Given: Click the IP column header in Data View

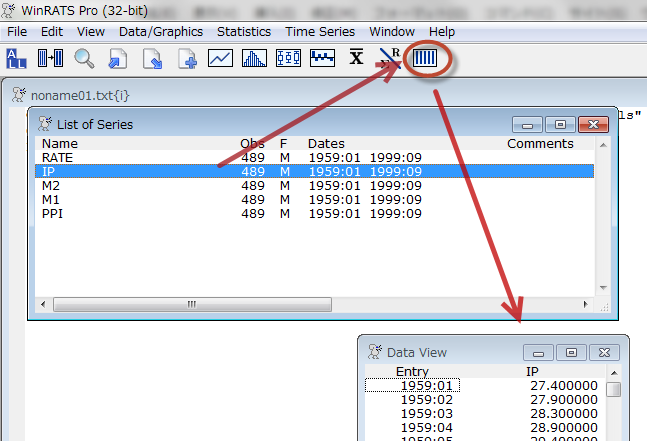Looking at the screenshot, I should [x=532, y=372].
